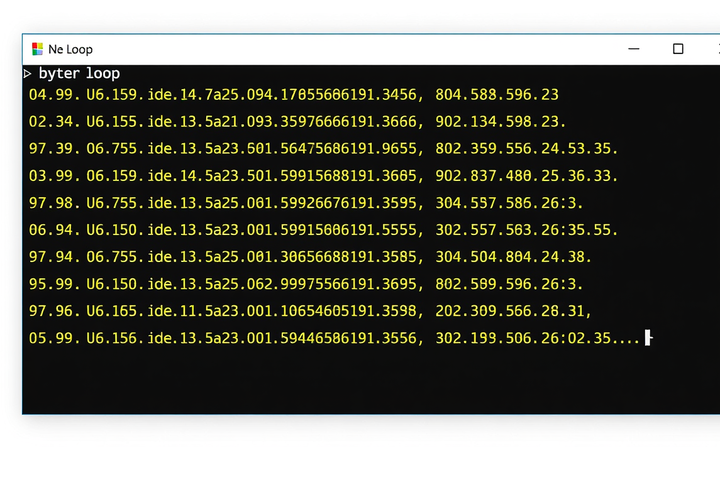This screenshot has height=480, width=720.
Task: Select the output line starting 05.99
Action: (x=334, y=339)
